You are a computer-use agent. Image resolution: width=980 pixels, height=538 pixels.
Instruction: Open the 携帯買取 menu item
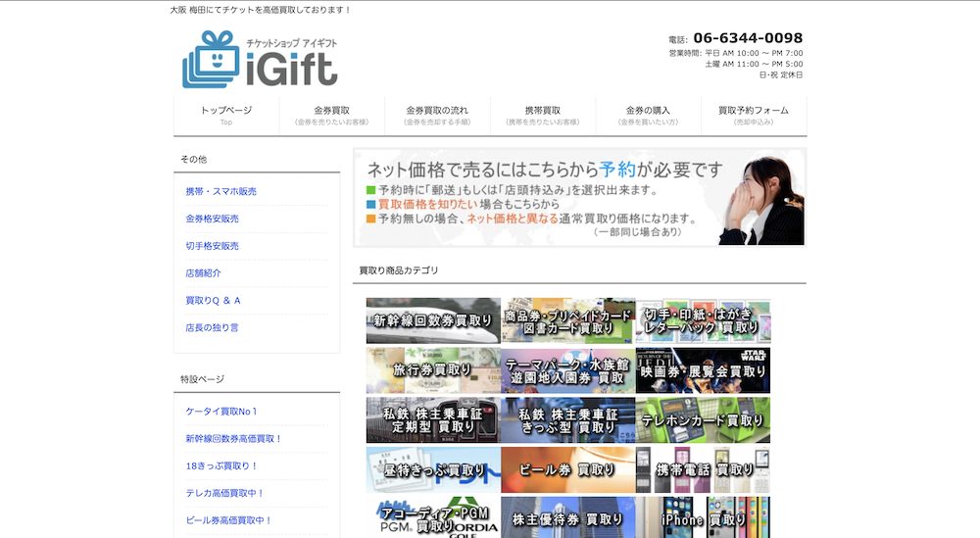click(543, 116)
